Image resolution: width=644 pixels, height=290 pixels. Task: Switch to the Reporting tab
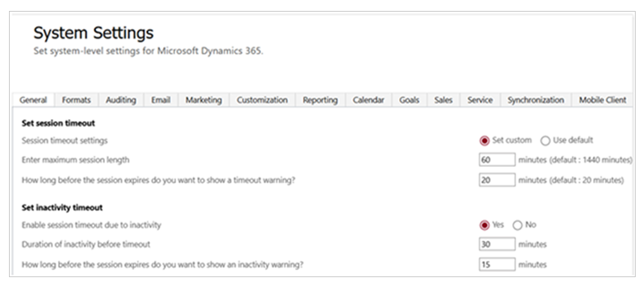(320, 100)
